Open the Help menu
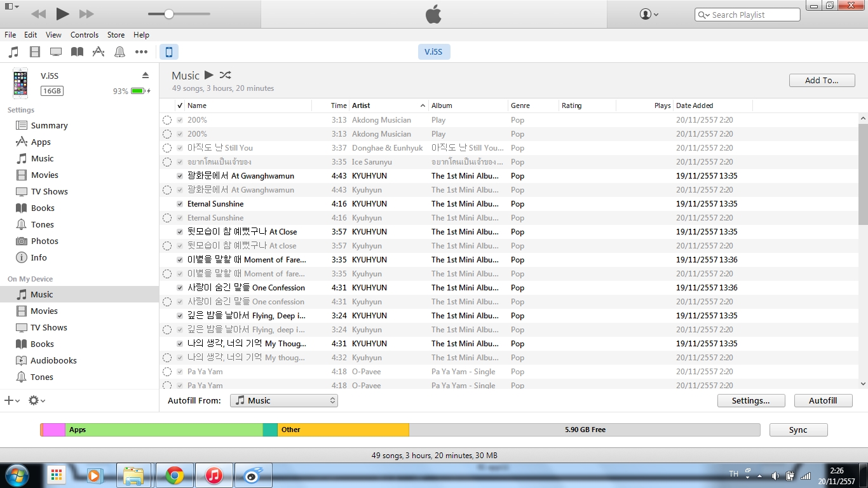 point(141,35)
